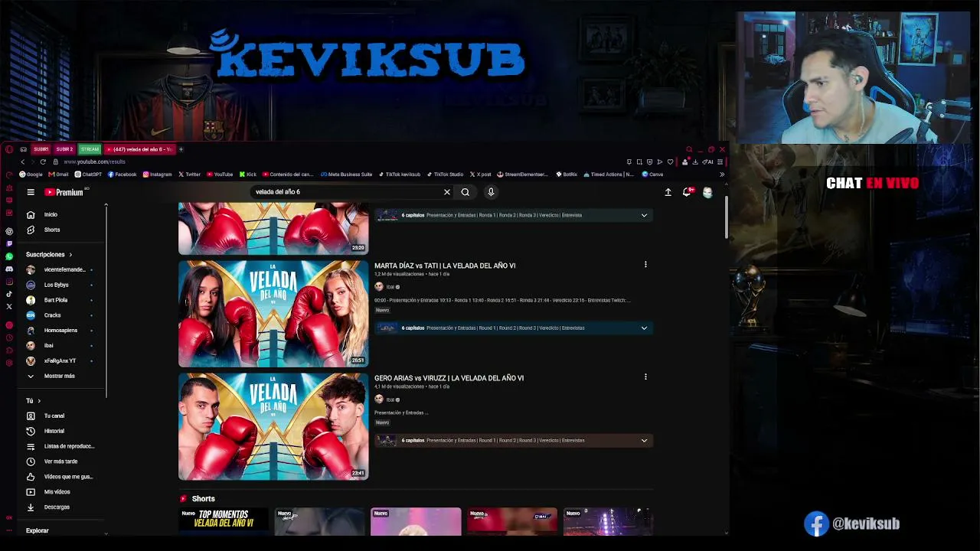Image resolution: width=980 pixels, height=551 pixels.
Task: Open the account avatar menu
Action: pos(707,192)
